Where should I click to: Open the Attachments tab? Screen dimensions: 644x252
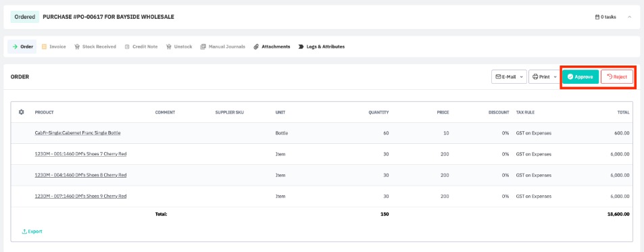(272, 47)
